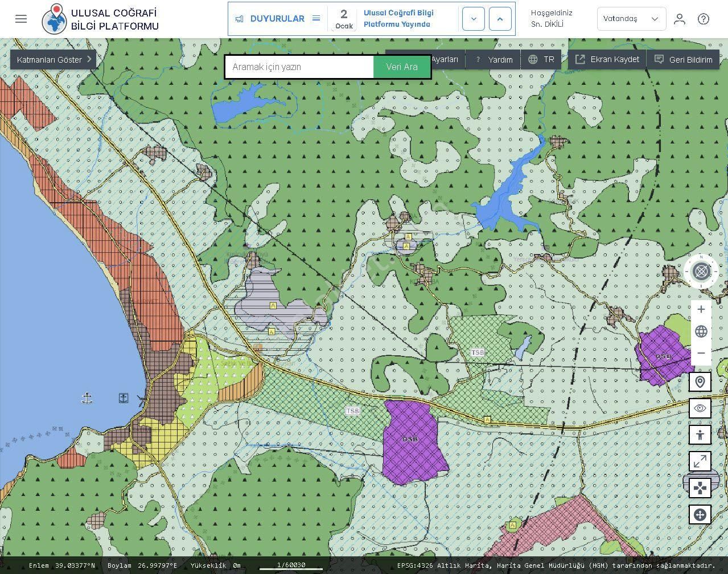
Task: Open the Vatandaş role dropdown
Action: coord(631,19)
